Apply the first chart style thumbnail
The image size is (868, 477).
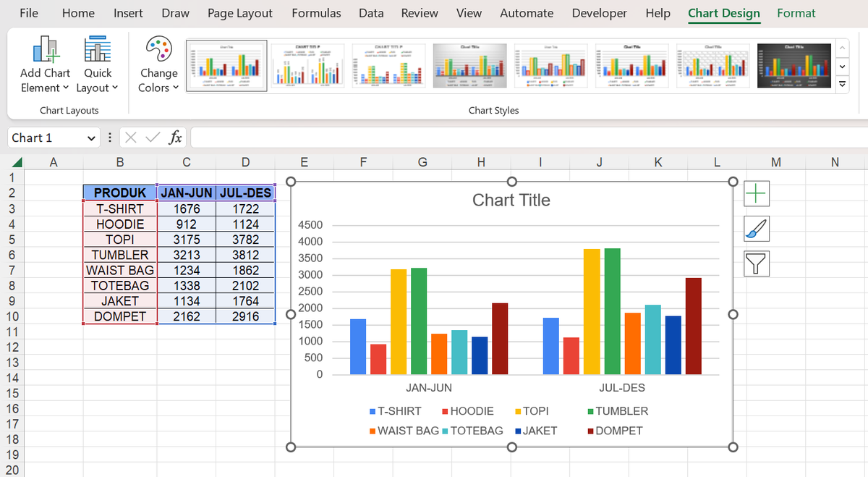226,67
